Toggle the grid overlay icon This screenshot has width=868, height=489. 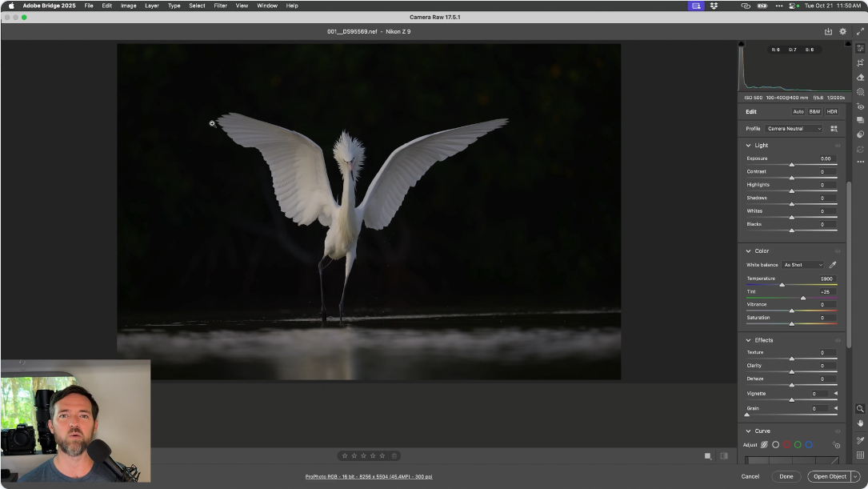coord(860,455)
